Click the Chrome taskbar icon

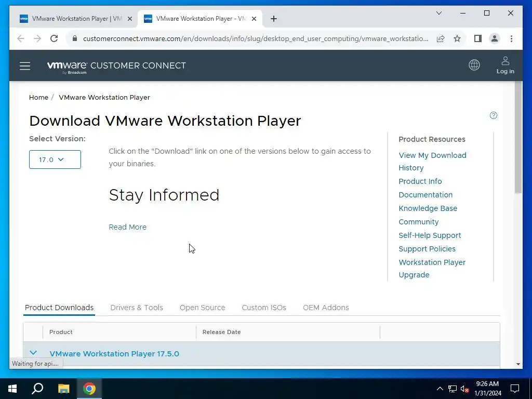tap(89, 389)
